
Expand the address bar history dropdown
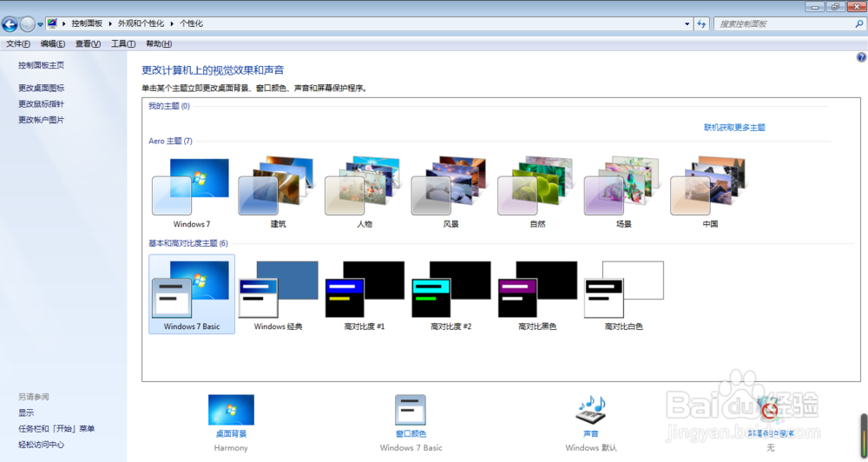[x=687, y=23]
